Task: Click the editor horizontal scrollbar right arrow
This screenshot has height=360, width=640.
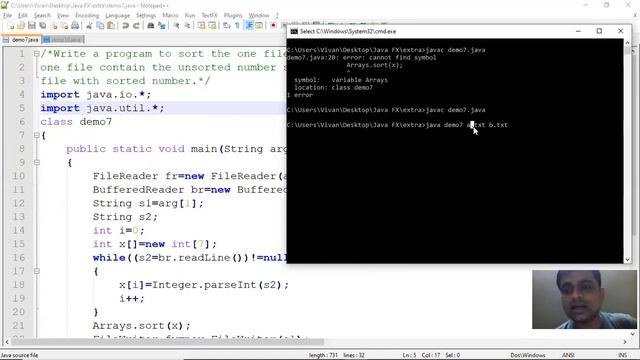Action: pyautogui.click(x=625, y=342)
